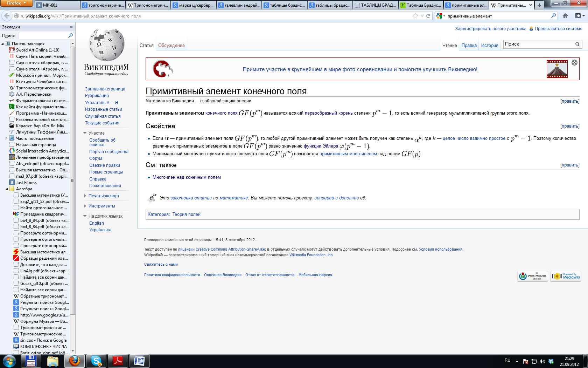The width and height of the screenshot is (588, 368).
Task: Click править next to Свойства heading
Action: [570, 126]
